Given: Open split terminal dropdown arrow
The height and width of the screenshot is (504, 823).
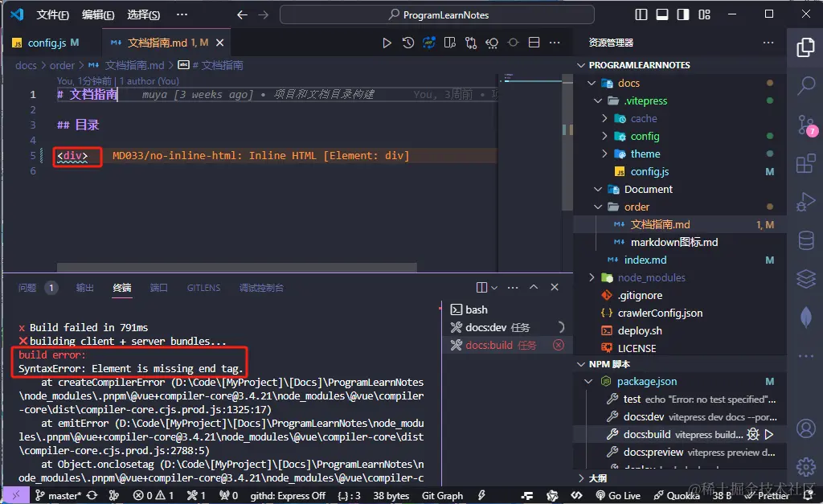Looking at the screenshot, I should (x=494, y=288).
